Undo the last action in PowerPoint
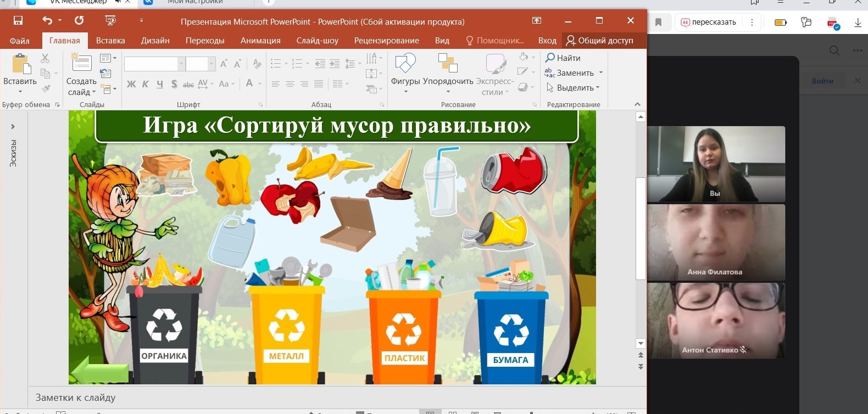This screenshot has width=868, height=414. click(x=47, y=21)
